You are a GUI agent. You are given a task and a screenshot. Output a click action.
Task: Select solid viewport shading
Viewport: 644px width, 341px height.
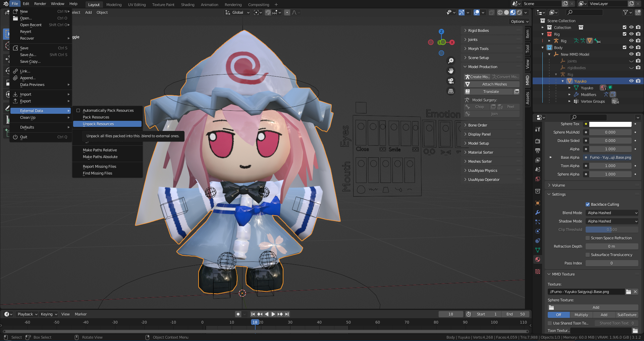pos(506,12)
